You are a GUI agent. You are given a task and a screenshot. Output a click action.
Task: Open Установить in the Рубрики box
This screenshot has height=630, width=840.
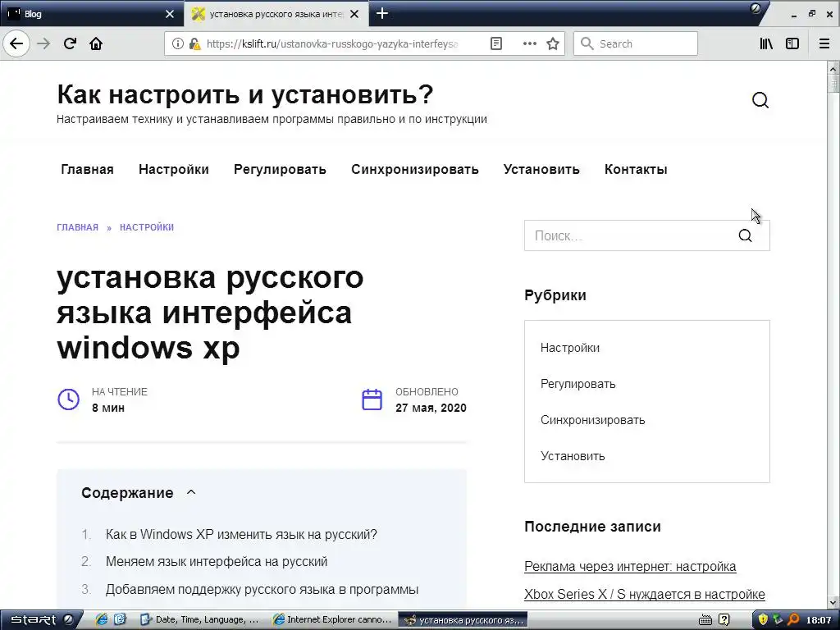573,456
